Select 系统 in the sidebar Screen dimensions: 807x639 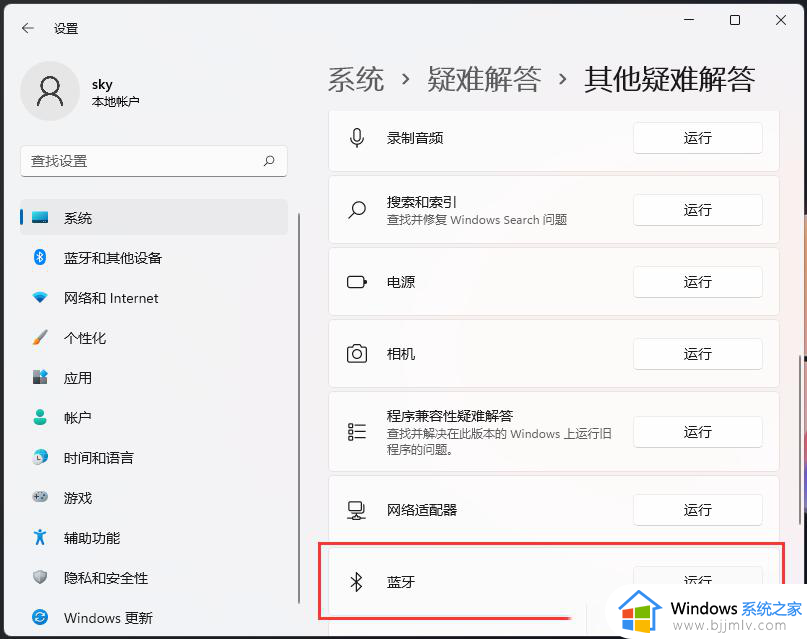point(153,218)
